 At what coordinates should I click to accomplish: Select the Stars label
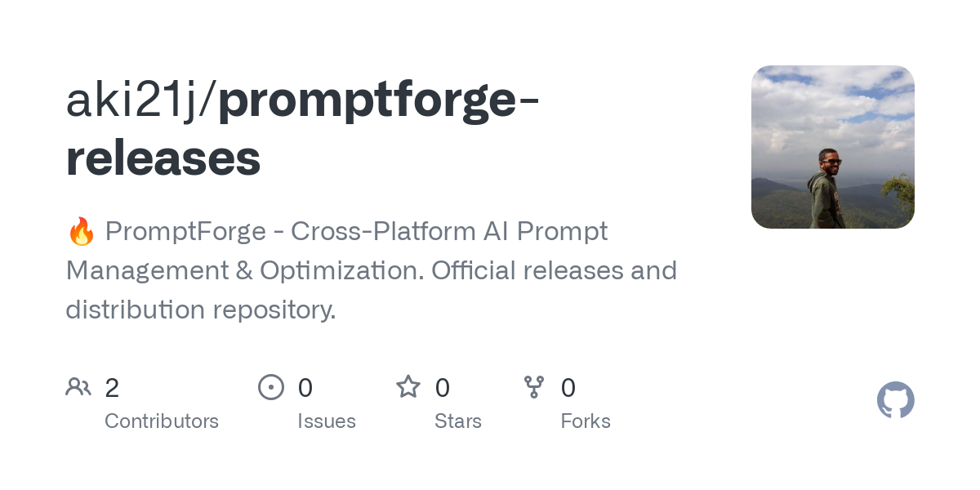(458, 421)
